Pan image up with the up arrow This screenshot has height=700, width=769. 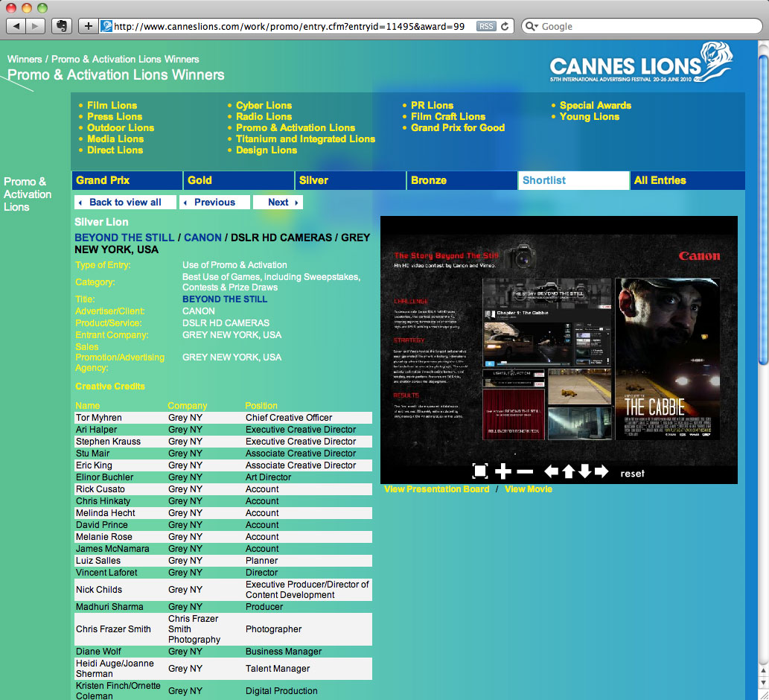pyautogui.click(x=568, y=471)
